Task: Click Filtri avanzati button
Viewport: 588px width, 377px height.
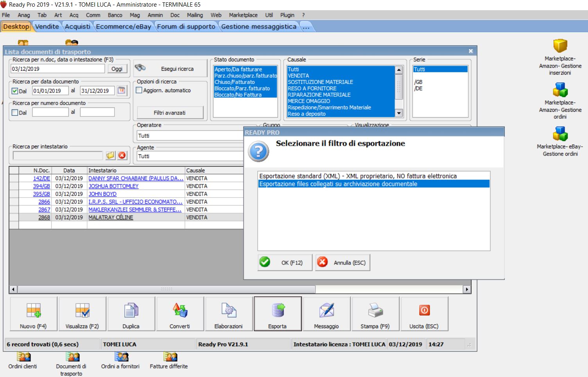Action: [170, 113]
